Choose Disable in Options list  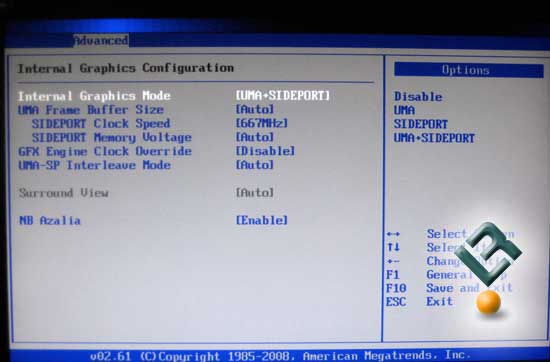click(x=418, y=96)
